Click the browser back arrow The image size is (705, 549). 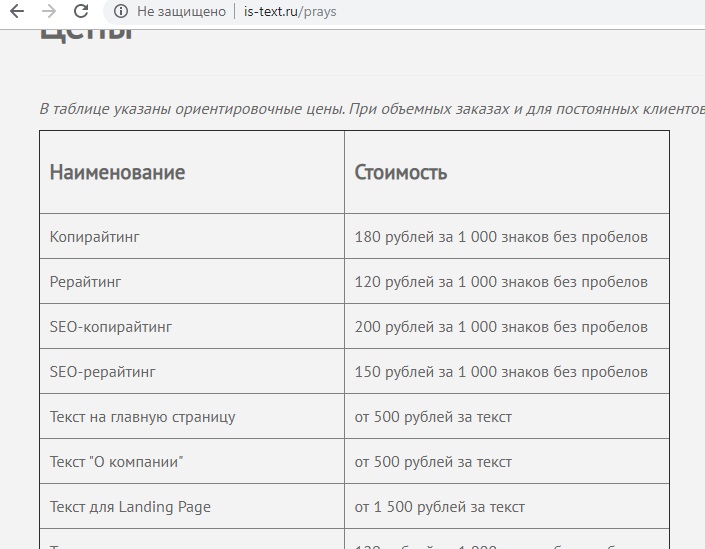17,12
